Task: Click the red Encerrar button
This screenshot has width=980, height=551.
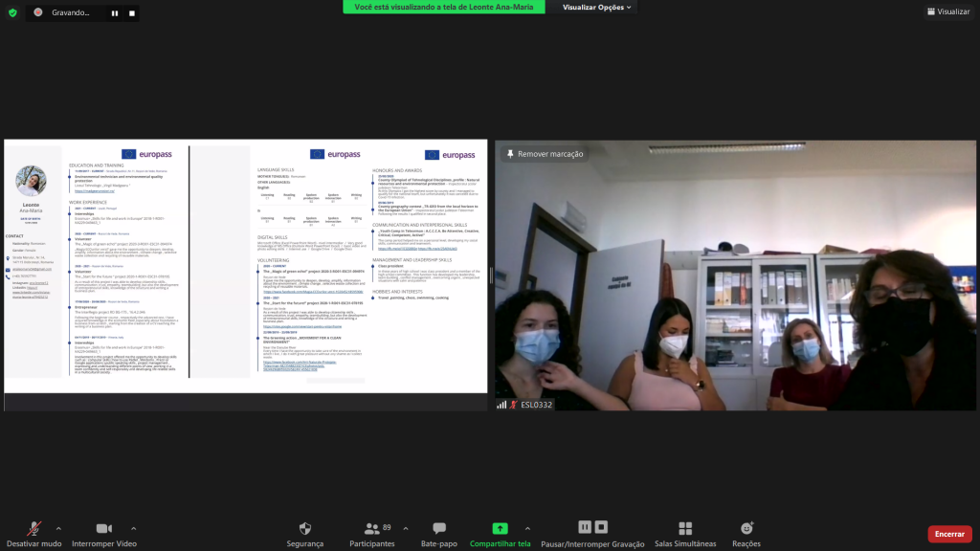Action: (948, 534)
